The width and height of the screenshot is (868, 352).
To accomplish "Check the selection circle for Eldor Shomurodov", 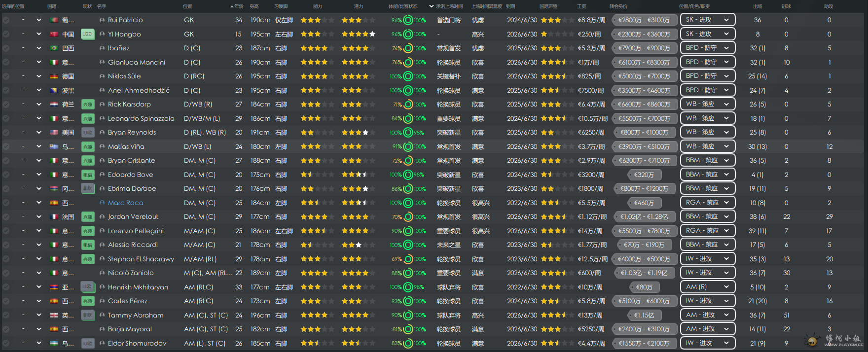I will point(6,343).
